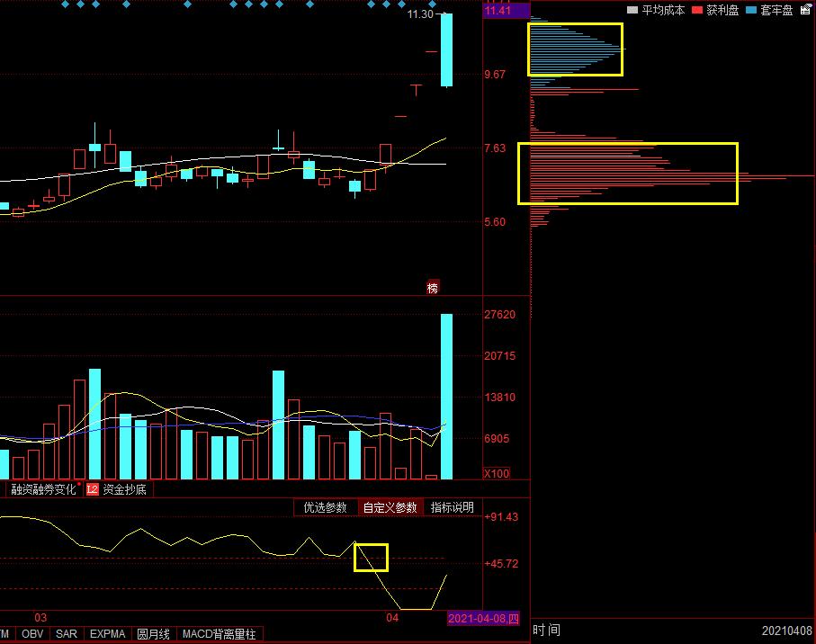
Task: Click the 6905 volume axis label
Action: tap(497, 439)
